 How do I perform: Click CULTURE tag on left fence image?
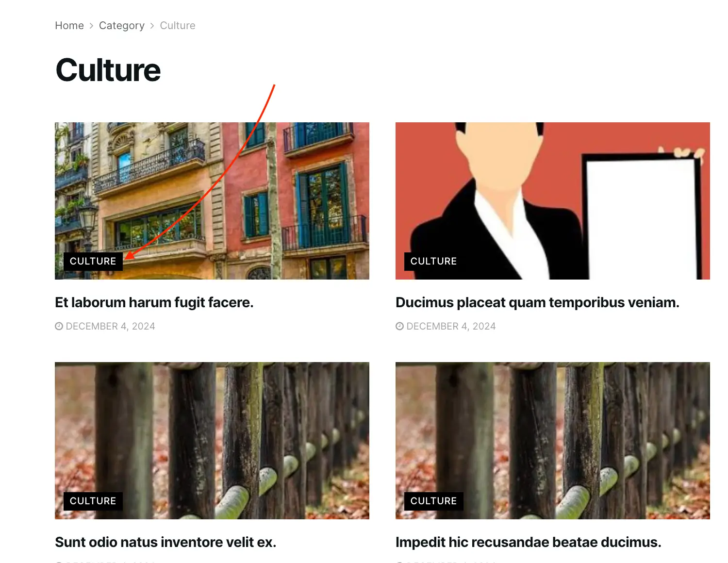[x=93, y=501]
